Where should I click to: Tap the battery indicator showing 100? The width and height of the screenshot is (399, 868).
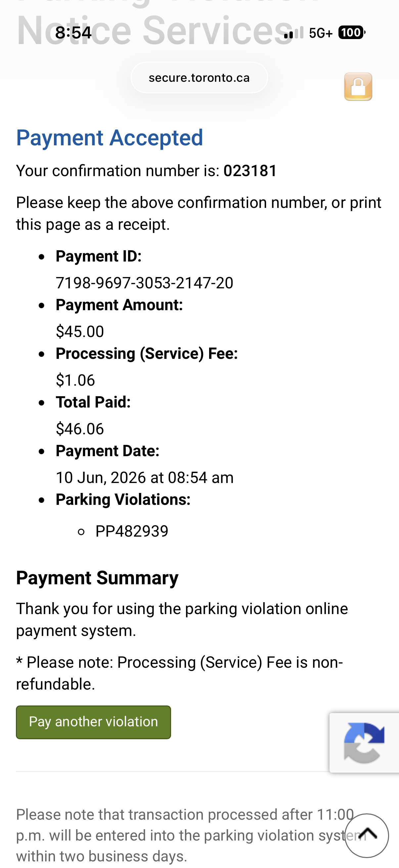(352, 33)
